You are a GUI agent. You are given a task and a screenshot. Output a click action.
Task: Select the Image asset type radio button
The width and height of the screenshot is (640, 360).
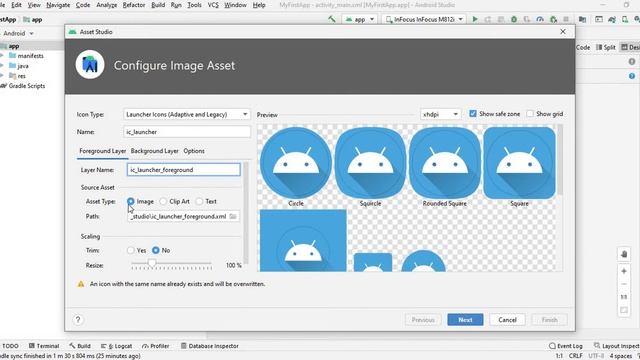(131, 201)
